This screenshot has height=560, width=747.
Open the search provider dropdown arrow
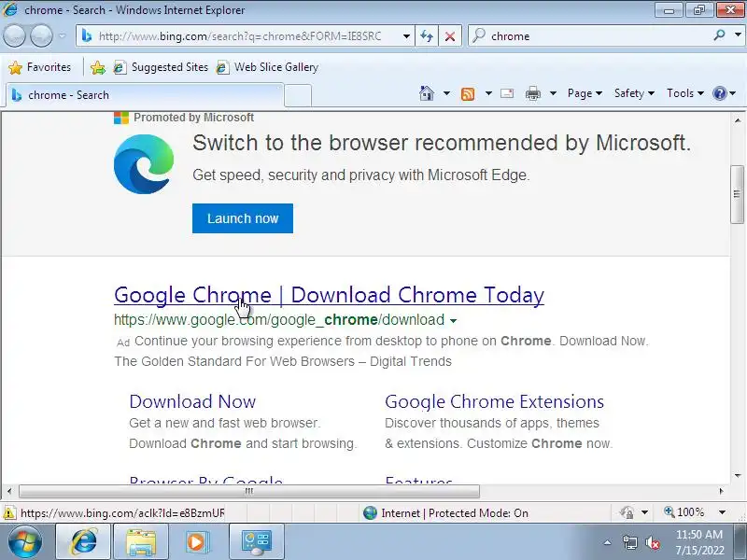tap(738, 35)
